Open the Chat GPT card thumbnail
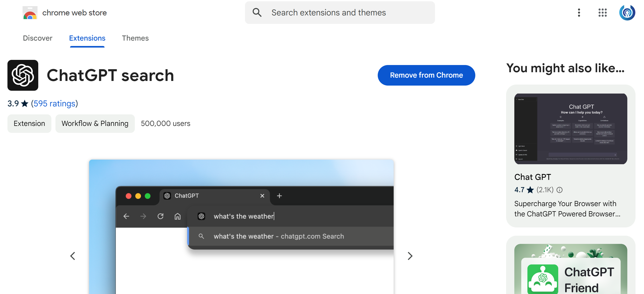Image resolution: width=644 pixels, height=294 pixels. (571, 129)
